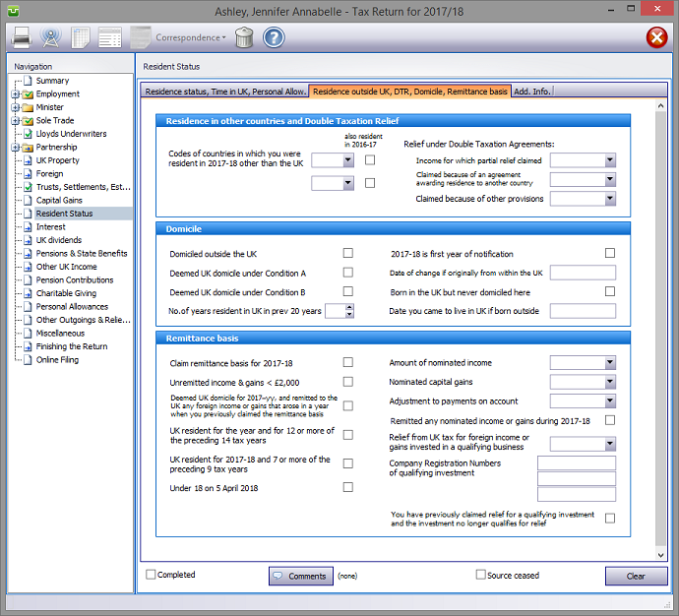Click the Partnership folder icon
The height and width of the screenshot is (616, 679).
pyautogui.click(x=28, y=148)
